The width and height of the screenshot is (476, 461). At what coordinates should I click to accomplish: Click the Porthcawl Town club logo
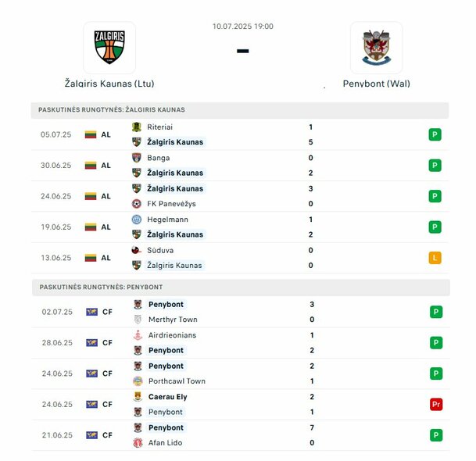point(138,381)
